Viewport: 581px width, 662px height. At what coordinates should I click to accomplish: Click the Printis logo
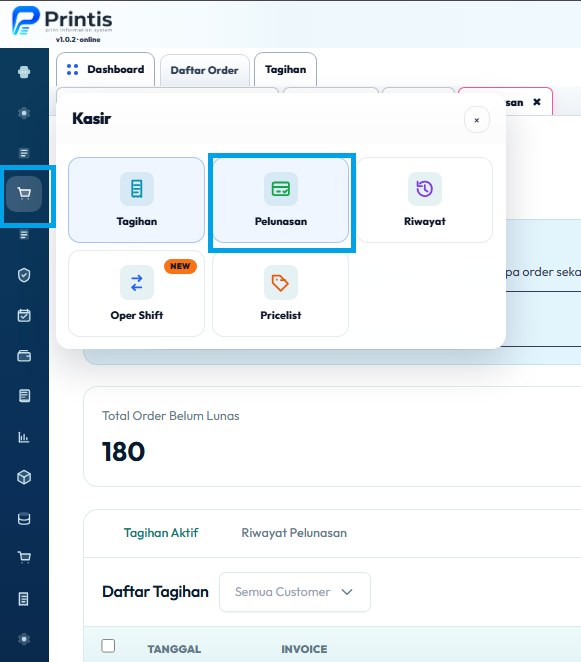(62, 20)
